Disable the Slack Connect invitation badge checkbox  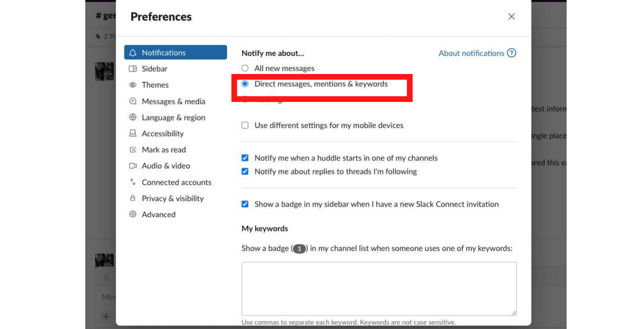pos(245,204)
